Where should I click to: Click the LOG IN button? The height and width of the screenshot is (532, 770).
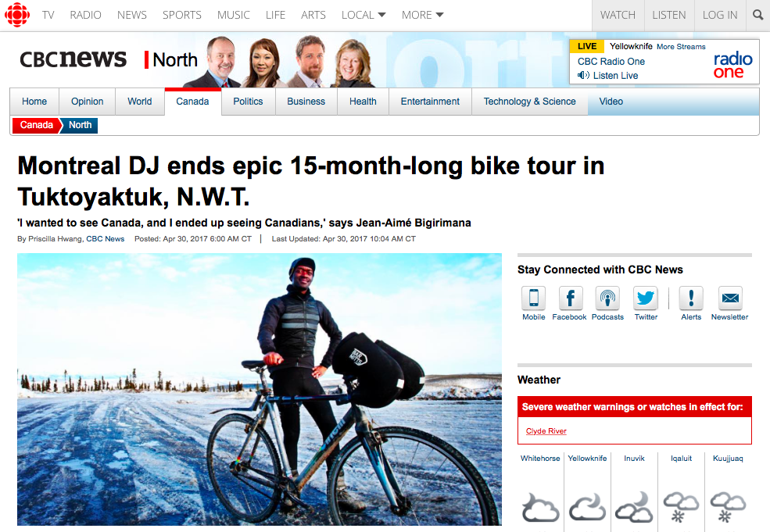(719, 15)
